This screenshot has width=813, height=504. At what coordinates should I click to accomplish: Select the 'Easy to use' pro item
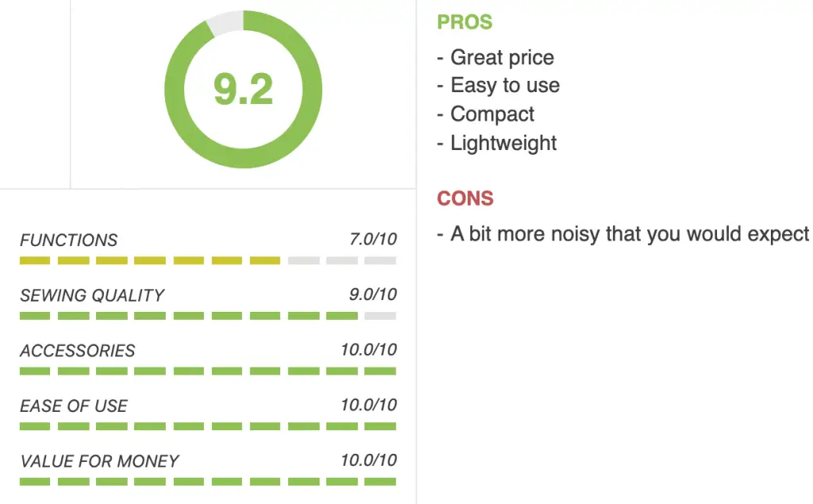point(499,86)
